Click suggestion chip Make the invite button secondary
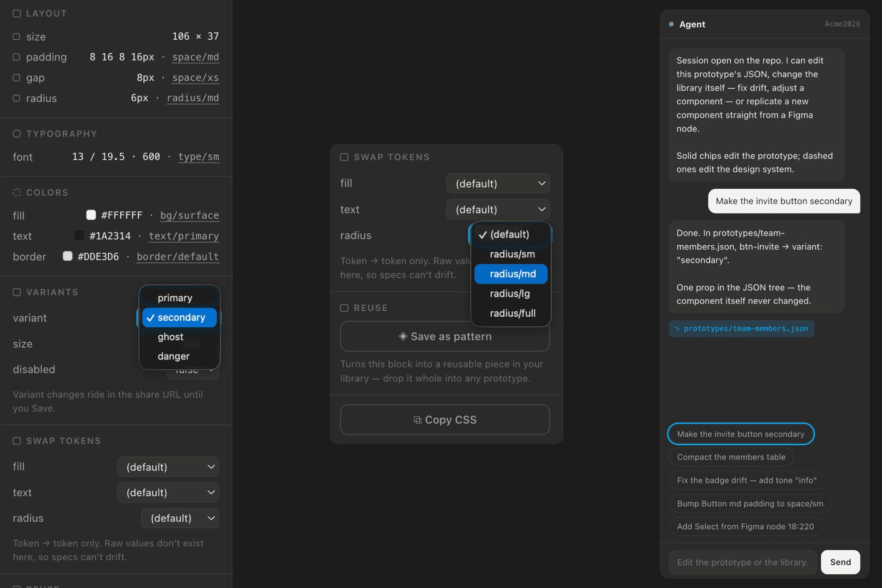Image resolution: width=882 pixels, height=588 pixels. 741,434
